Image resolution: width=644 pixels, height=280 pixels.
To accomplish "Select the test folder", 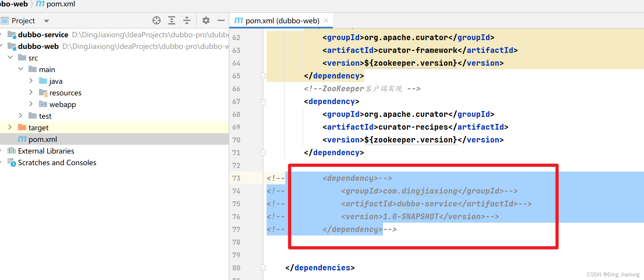I will (45, 116).
